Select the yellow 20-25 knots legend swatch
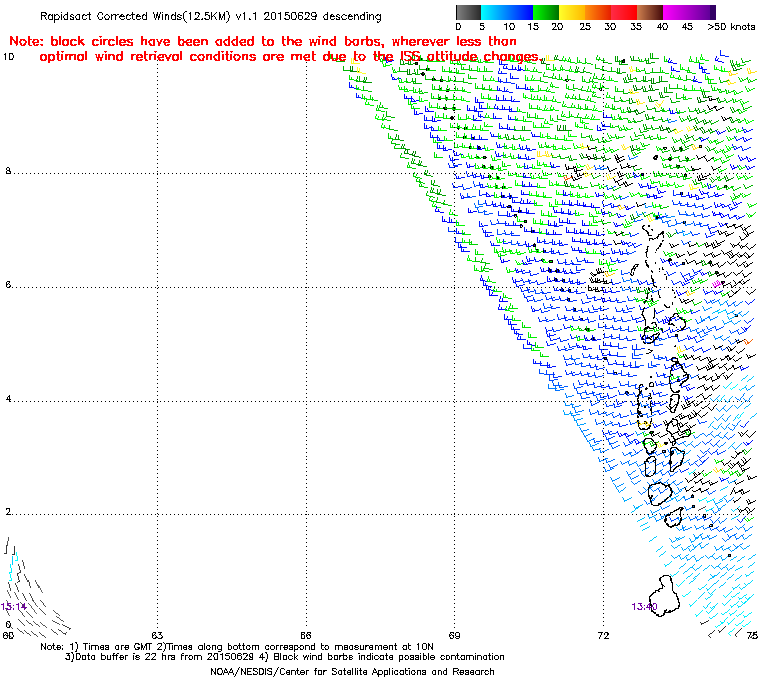760x688 pixels. pyautogui.click(x=572, y=12)
